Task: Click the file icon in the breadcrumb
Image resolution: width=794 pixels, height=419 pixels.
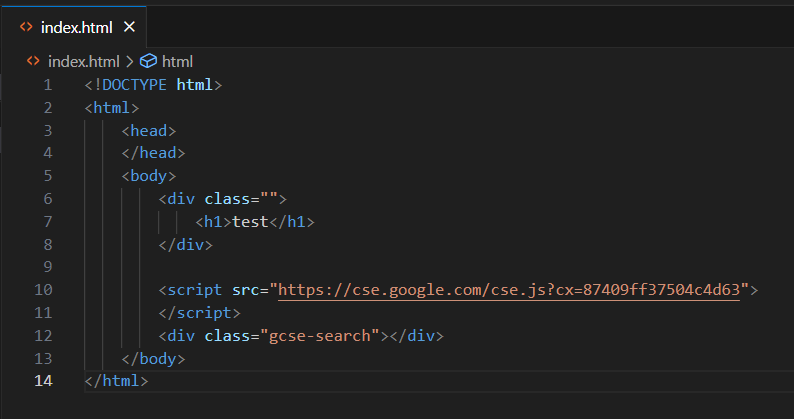Action: 33,61
